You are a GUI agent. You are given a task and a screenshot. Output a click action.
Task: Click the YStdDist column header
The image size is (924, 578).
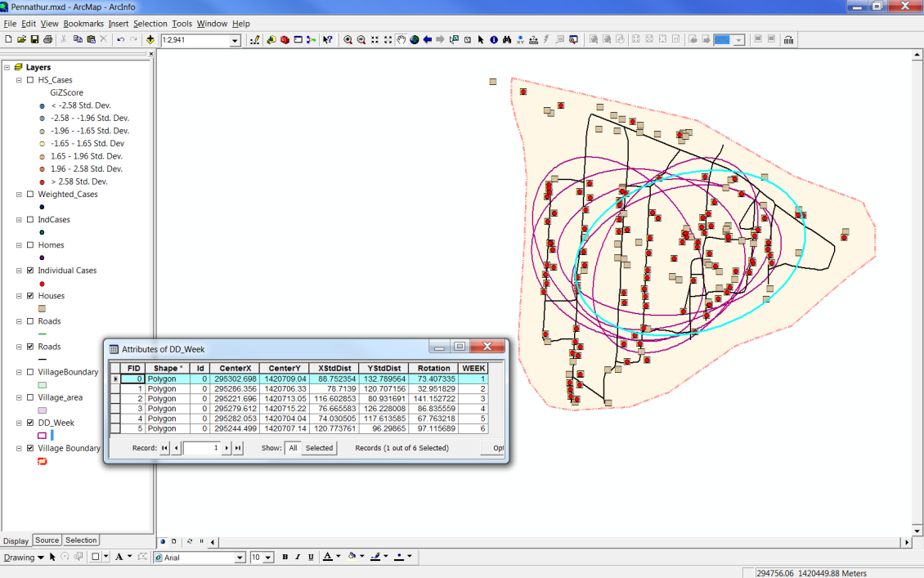(384, 369)
